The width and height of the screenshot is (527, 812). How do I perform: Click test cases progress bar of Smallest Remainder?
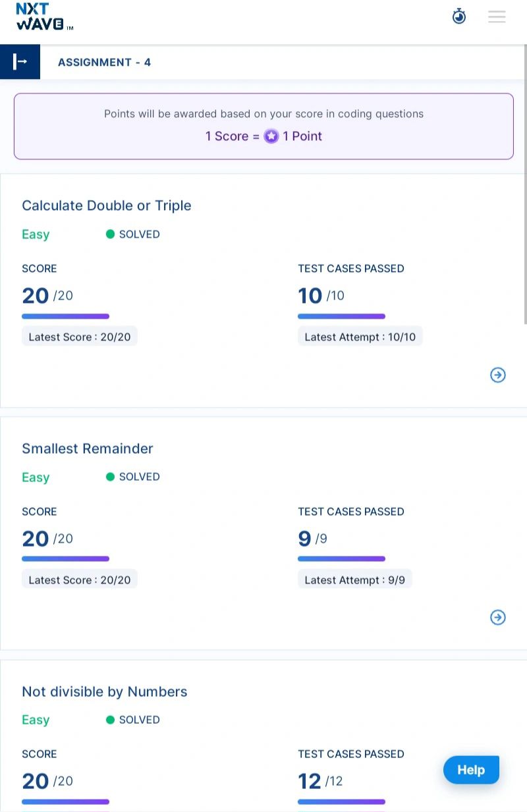pyautogui.click(x=341, y=559)
